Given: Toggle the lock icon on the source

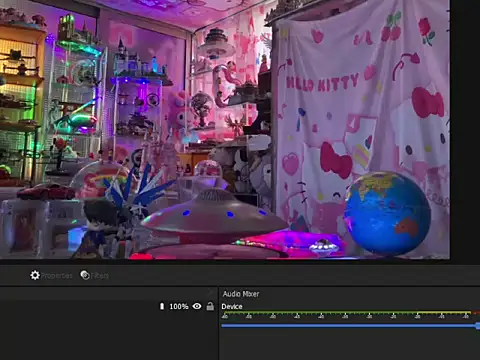Looking at the screenshot, I should point(210,306).
